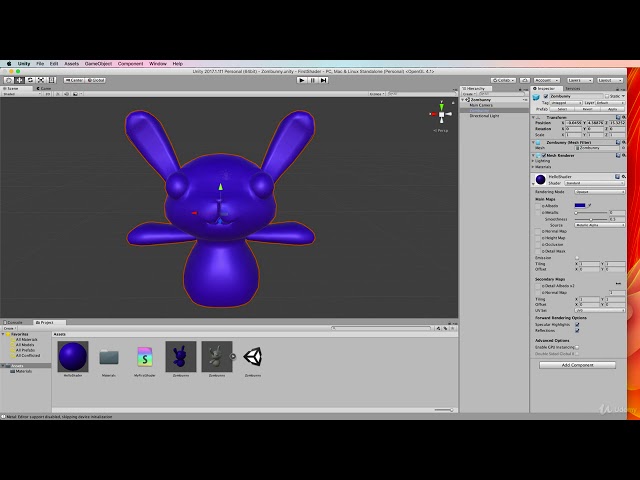This screenshot has width=640, height=480.
Task: Select the Rotate tool in the toolbar
Action: [x=30, y=80]
